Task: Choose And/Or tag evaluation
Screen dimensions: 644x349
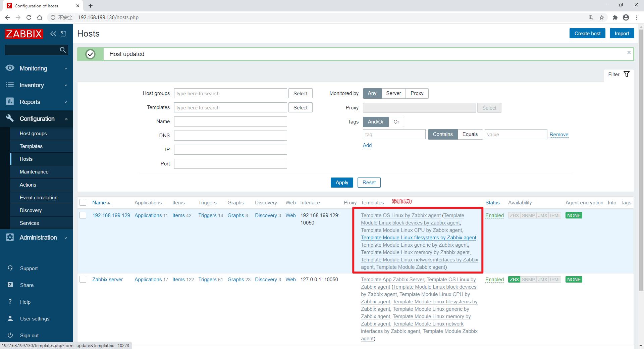Action: click(376, 122)
